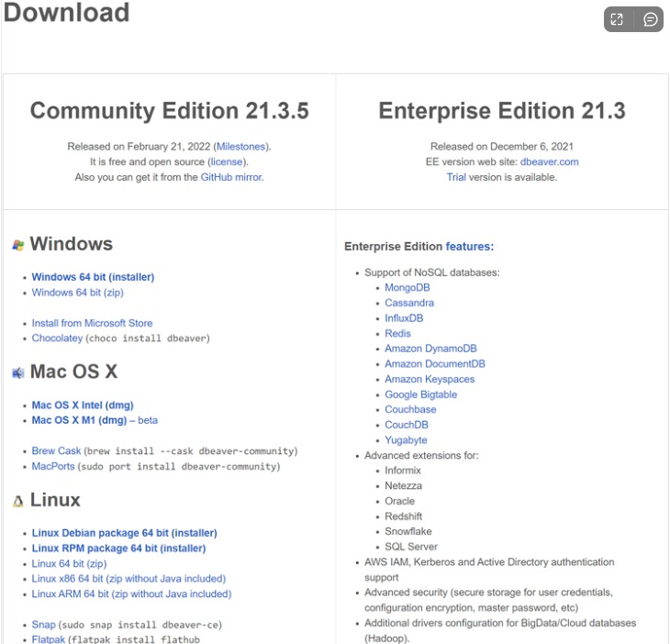The width and height of the screenshot is (670, 644).
Task: Click the Mac OS X section heading
Action: pos(73,372)
